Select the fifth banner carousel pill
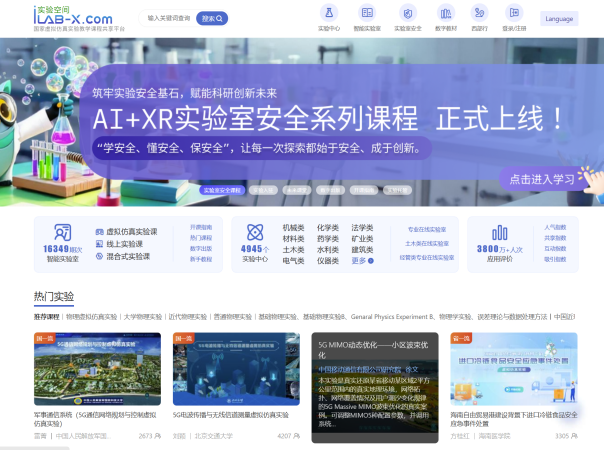Image resolution: width=604 pixels, height=450 pixels. (x=364, y=190)
